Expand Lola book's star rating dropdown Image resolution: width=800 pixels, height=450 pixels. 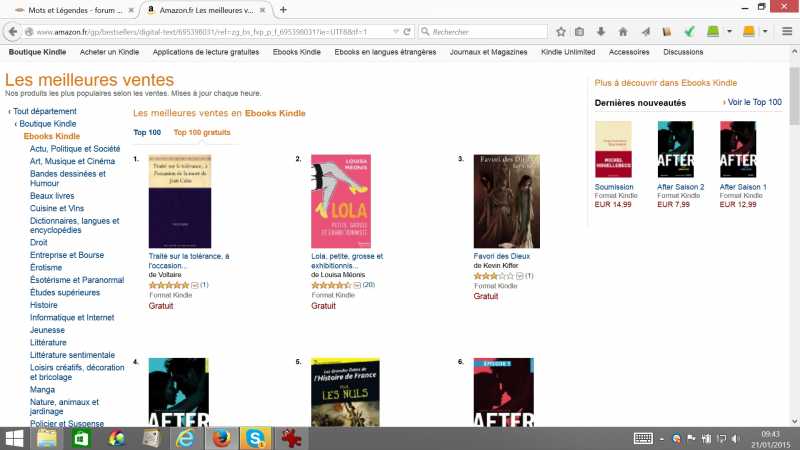click(357, 285)
